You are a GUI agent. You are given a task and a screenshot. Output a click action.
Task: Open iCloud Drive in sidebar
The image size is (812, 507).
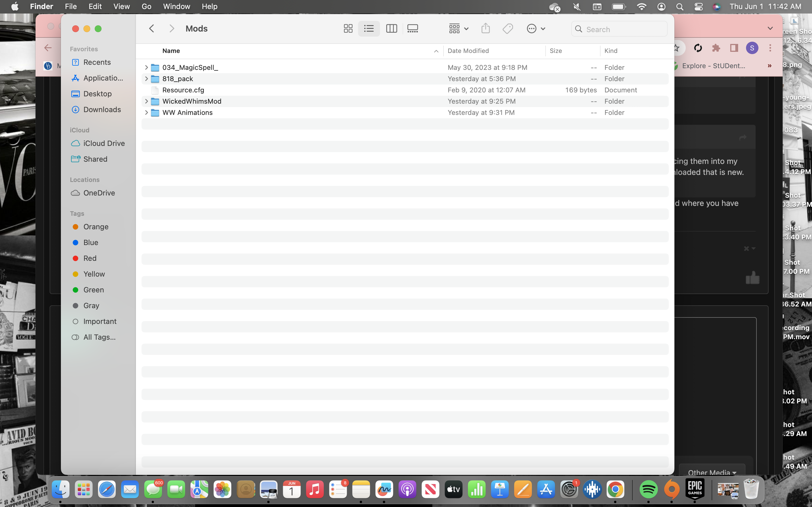[104, 144]
